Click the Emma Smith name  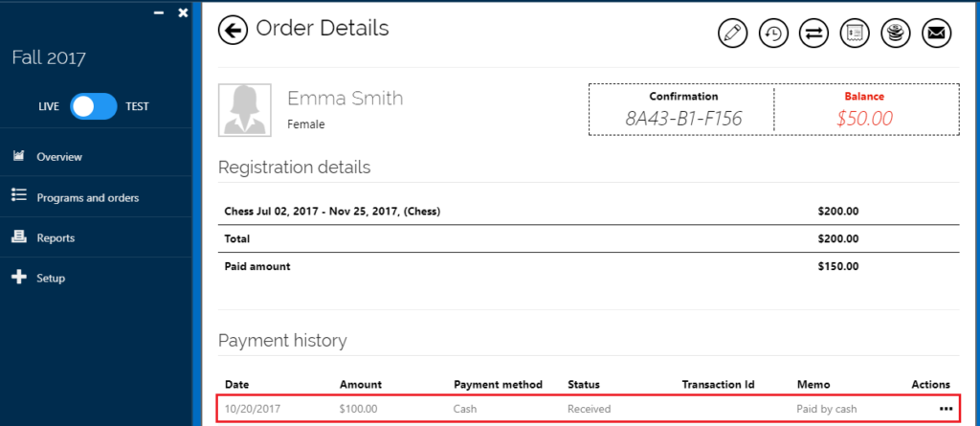tap(345, 99)
